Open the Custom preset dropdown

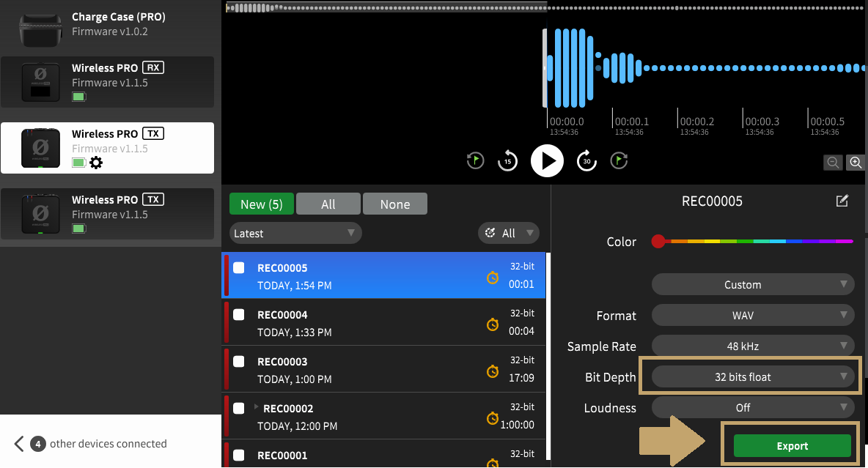coord(753,284)
